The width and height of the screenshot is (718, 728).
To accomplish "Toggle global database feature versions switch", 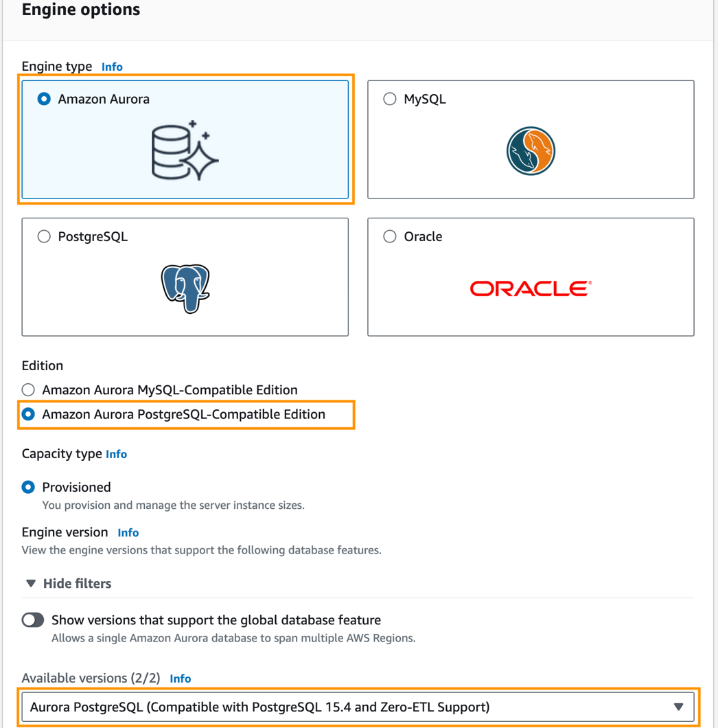I will coord(33,619).
